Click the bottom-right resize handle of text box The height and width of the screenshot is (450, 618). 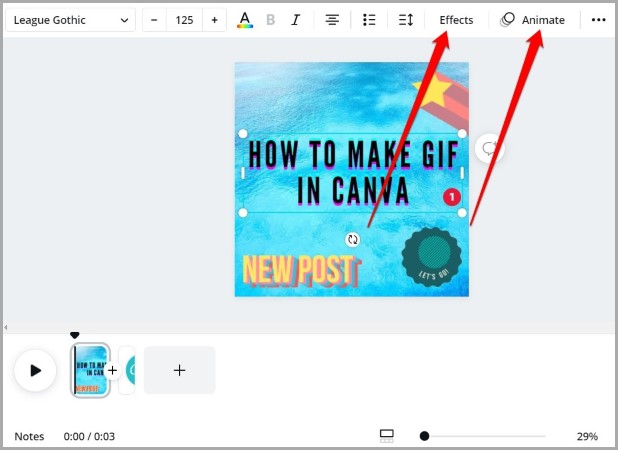(x=462, y=213)
